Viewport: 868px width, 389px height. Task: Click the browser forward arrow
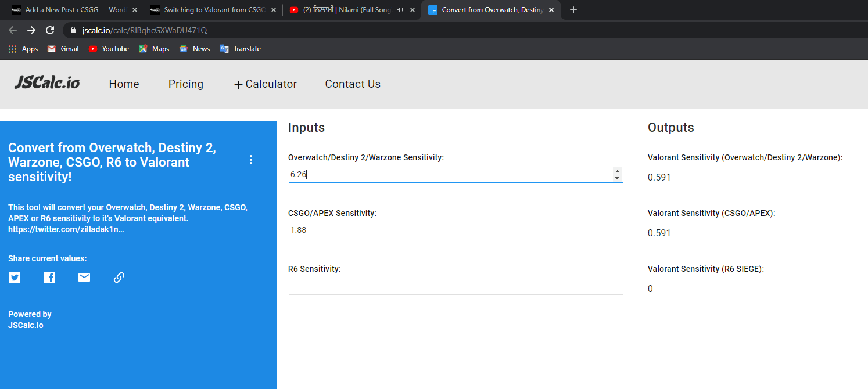tap(31, 30)
